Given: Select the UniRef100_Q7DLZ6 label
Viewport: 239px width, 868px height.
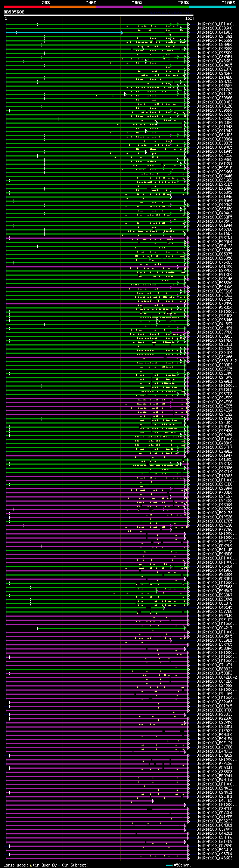Looking at the screenshot, I should click(x=214, y=106).
